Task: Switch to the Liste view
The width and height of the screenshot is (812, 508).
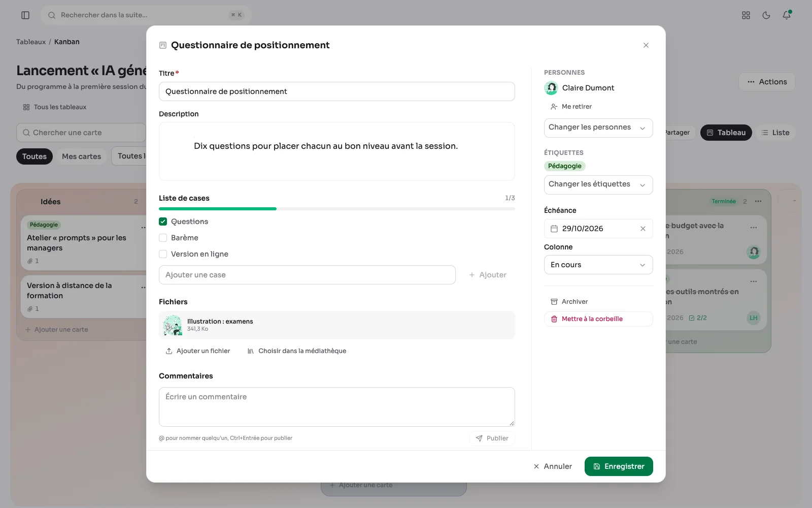Action: click(775, 133)
